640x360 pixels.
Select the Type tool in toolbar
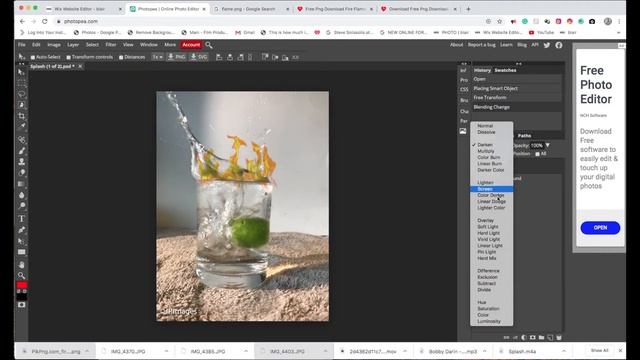22,219
